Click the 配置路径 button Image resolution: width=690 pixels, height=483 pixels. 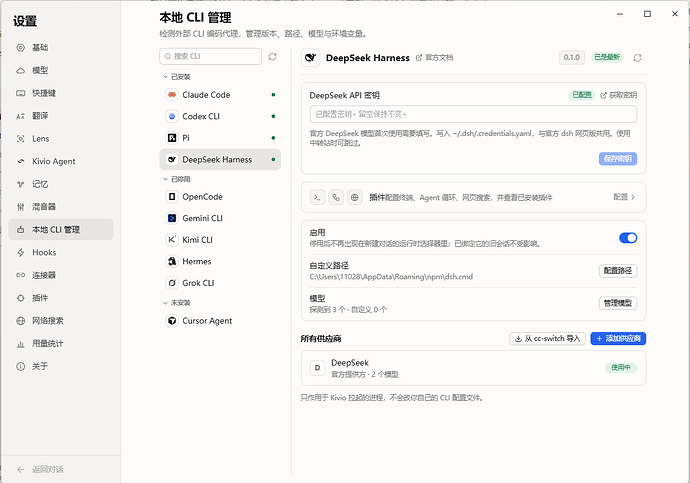(618, 271)
